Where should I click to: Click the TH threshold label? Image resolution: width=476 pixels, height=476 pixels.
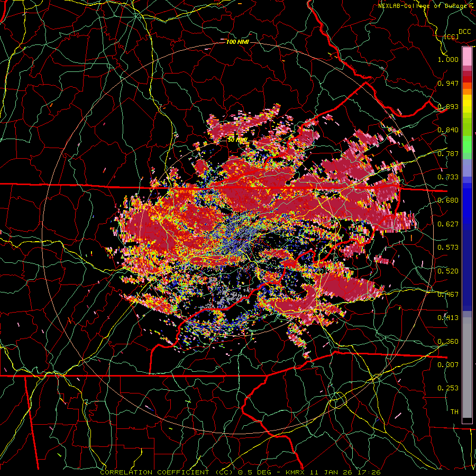[x=454, y=412]
